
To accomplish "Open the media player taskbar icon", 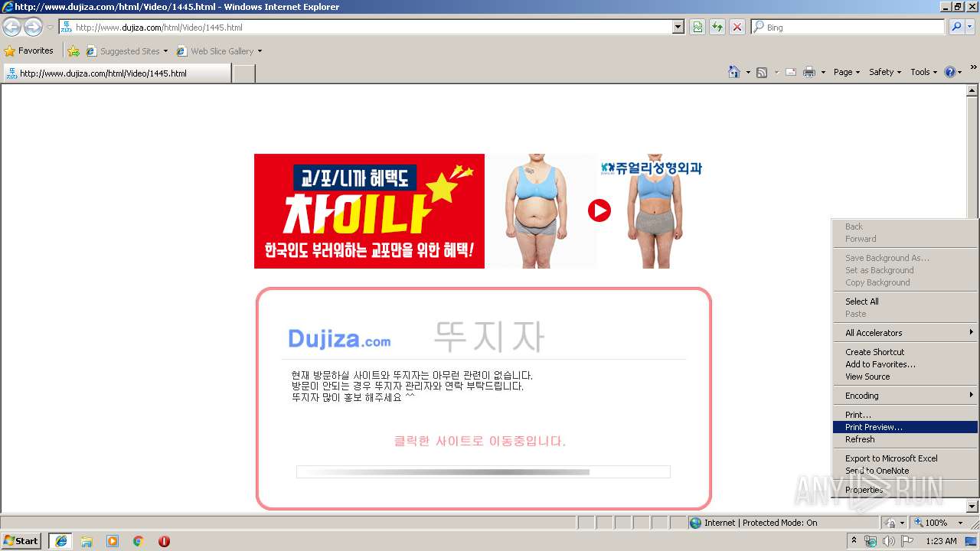I will (x=113, y=541).
